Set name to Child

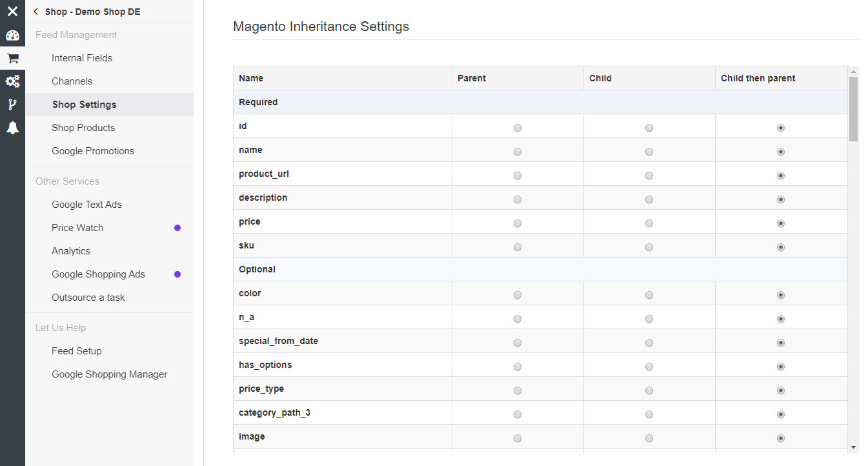[x=649, y=152]
